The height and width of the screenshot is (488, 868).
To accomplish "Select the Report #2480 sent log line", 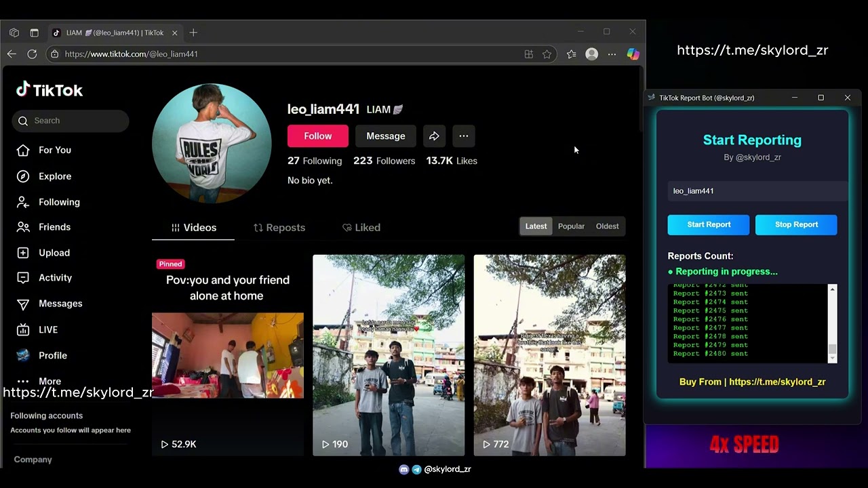I will tap(711, 354).
